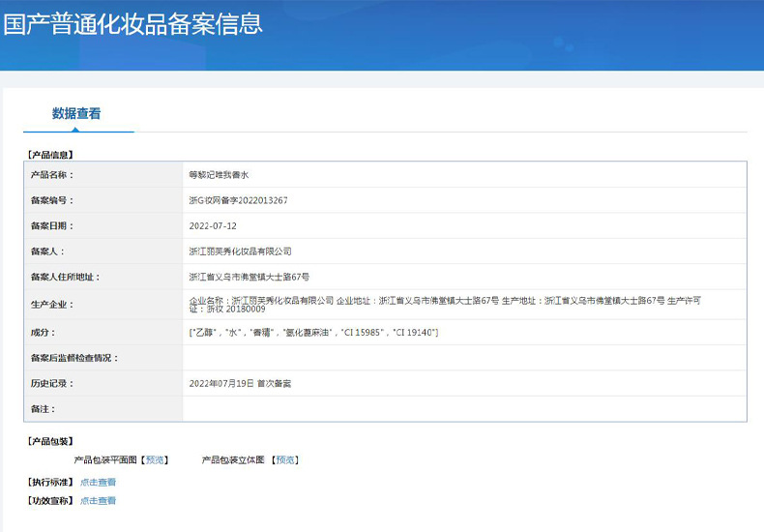Select filing date 2022-07-12
Screen dimensions: 764x532
click(213, 226)
